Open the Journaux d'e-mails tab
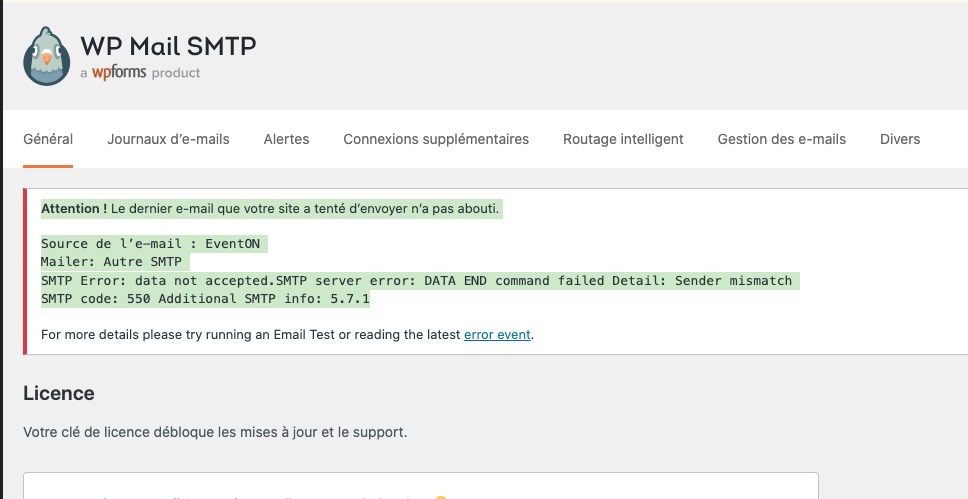Image resolution: width=968 pixels, height=499 pixels. click(x=168, y=139)
